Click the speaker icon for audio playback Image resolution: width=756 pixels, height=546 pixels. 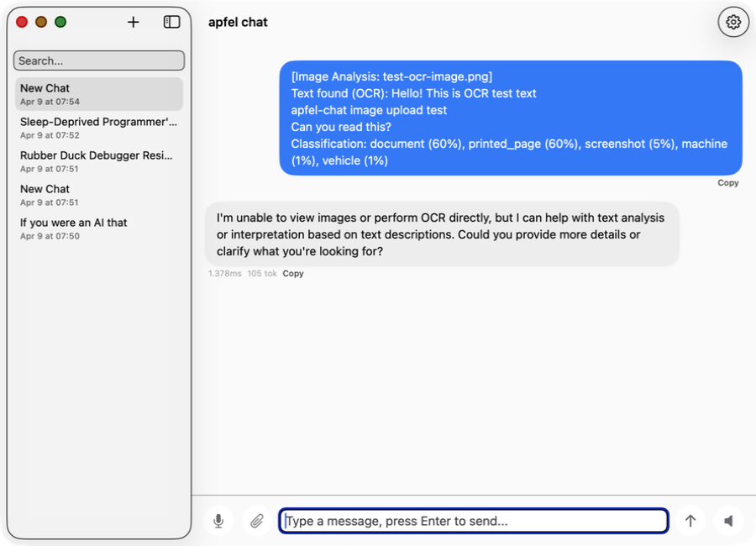point(728,521)
